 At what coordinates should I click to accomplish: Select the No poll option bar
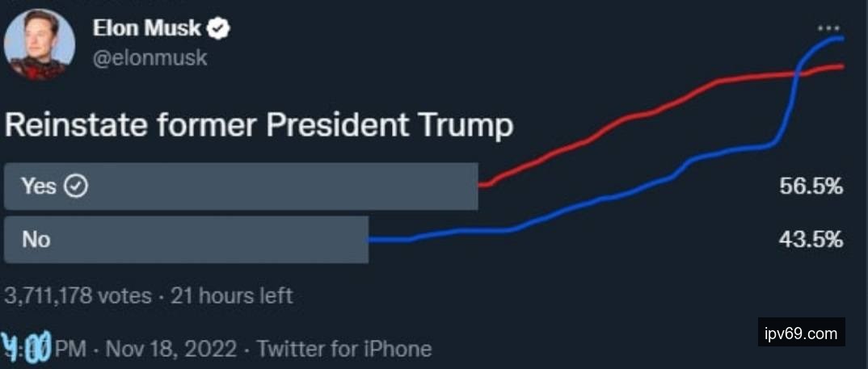[x=186, y=239]
